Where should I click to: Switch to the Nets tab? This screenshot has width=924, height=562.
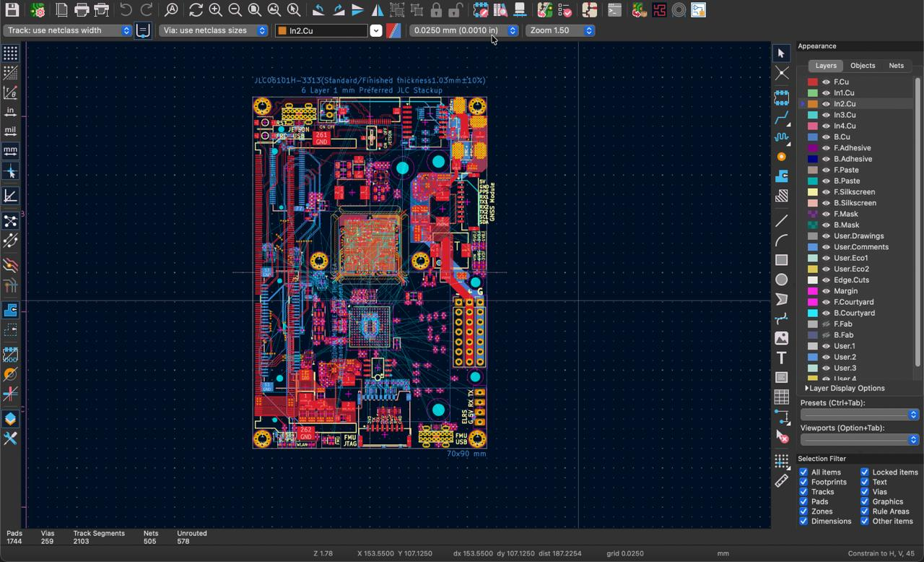[896, 66]
